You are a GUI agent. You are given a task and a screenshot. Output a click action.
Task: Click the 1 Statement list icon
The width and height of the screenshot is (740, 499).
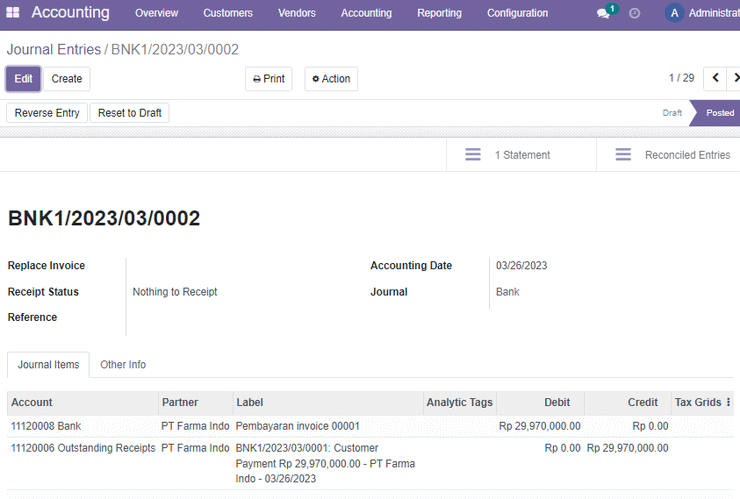click(473, 154)
